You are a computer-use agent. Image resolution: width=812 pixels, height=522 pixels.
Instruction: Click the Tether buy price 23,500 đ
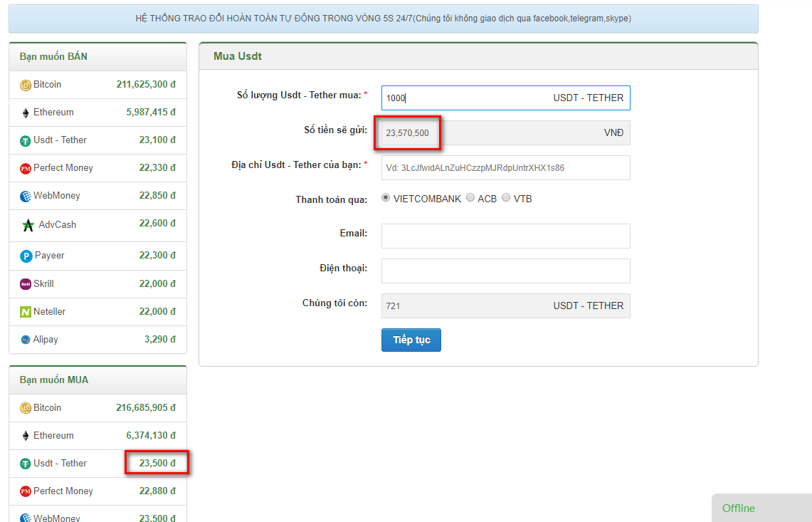point(157,464)
